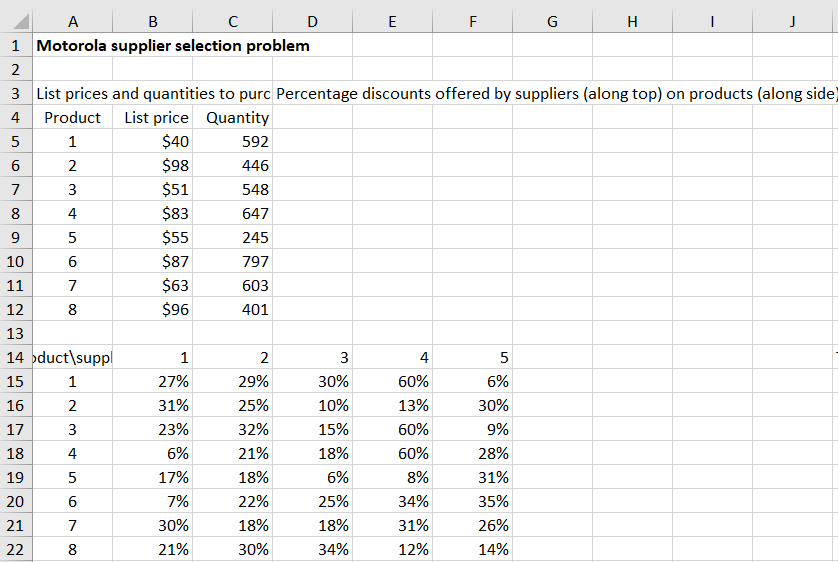The image size is (838, 562).
Task: Select the 8% discount cell
Action: 392,477
